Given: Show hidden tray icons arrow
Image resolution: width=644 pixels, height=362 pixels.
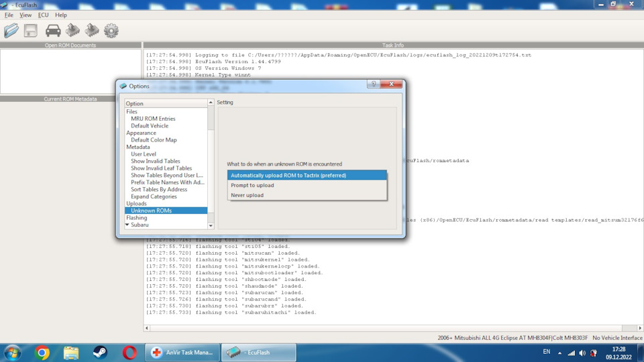Looking at the screenshot, I should coord(559,353).
